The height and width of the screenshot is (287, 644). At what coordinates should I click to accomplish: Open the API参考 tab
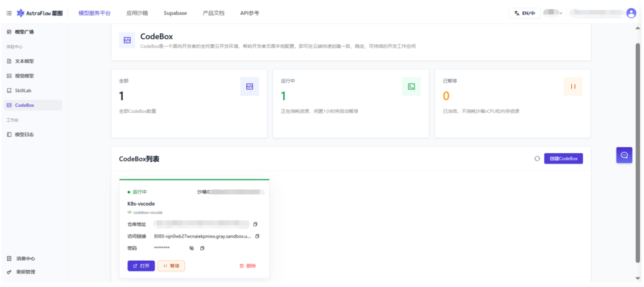pos(250,13)
